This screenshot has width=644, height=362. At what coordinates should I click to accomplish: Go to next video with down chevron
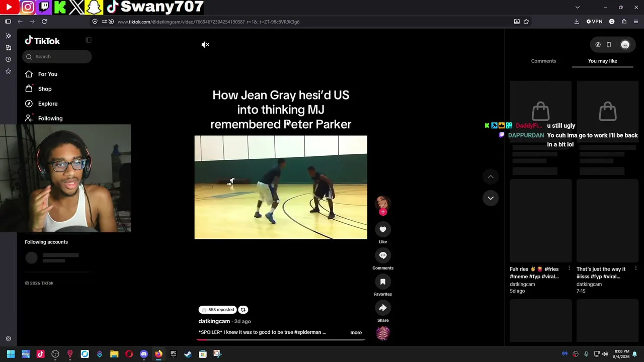tap(491, 198)
